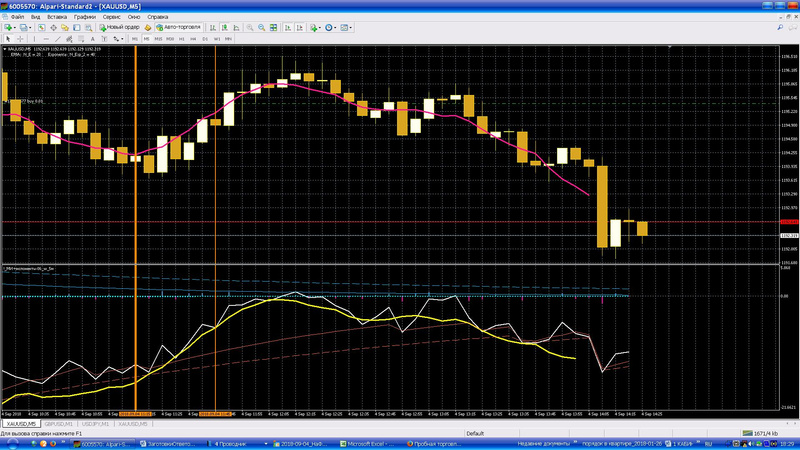800x450 pixels.
Task: Select the trendline drawing tool
Action: [x=58, y=38]
